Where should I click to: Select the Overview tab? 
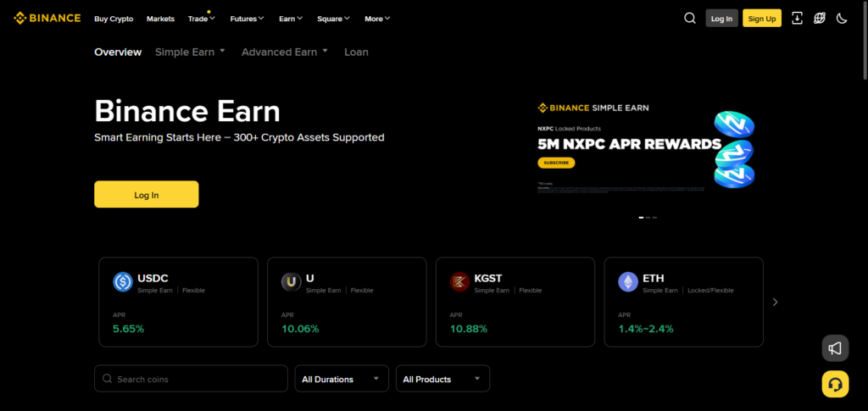118,52
